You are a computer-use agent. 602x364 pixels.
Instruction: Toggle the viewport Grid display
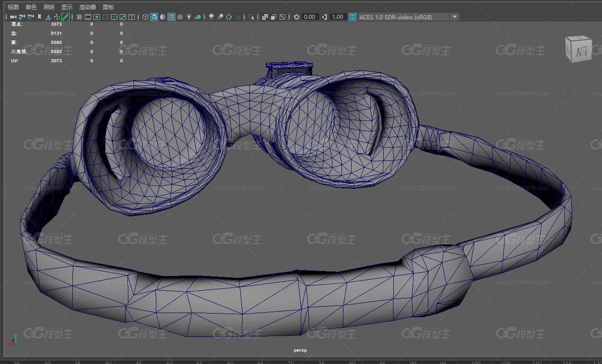[x=79, y=17]
